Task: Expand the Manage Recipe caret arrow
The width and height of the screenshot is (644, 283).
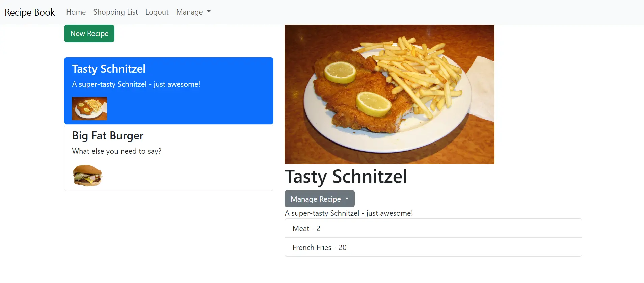Action: (x=347, y=199)
